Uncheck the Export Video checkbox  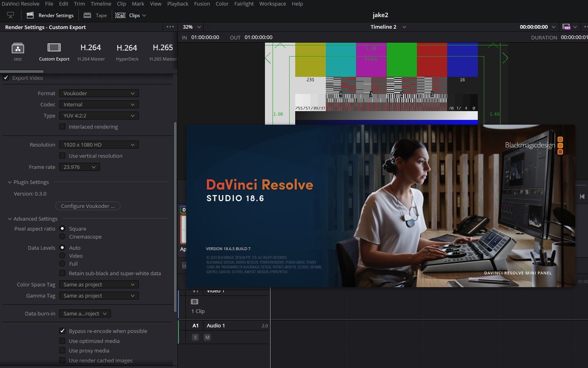6,78
